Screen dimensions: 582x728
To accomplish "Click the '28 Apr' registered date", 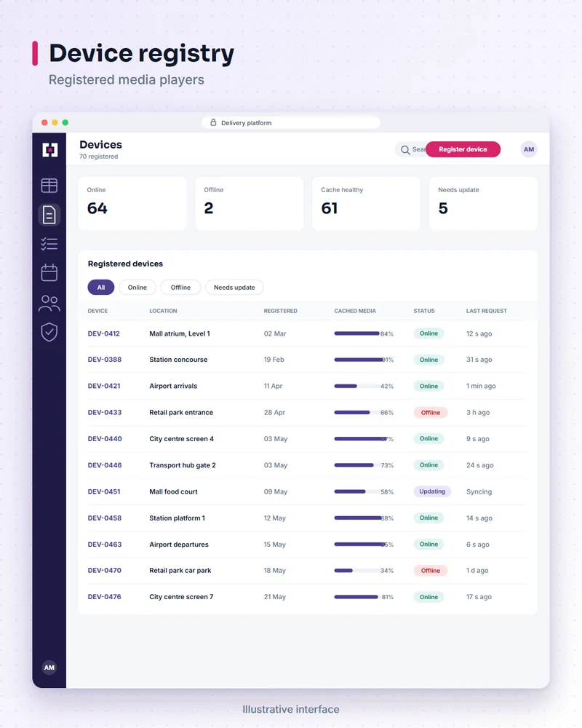I will [x=274, y=412].
